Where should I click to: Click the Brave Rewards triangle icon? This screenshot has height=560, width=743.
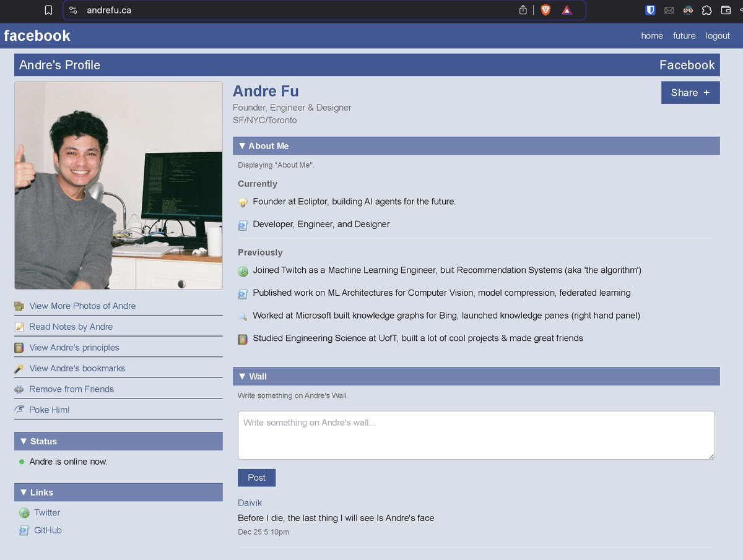567,10
